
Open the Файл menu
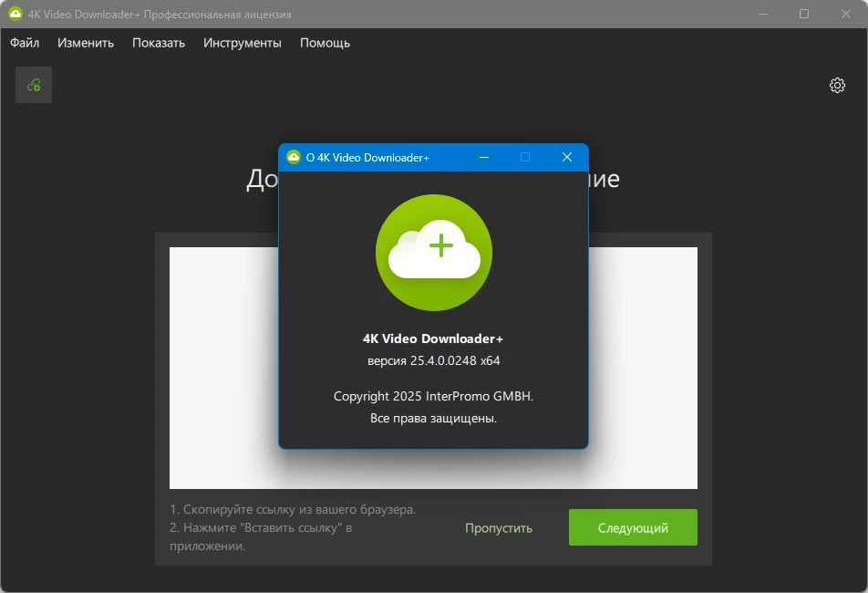click(x=25, y=43)
